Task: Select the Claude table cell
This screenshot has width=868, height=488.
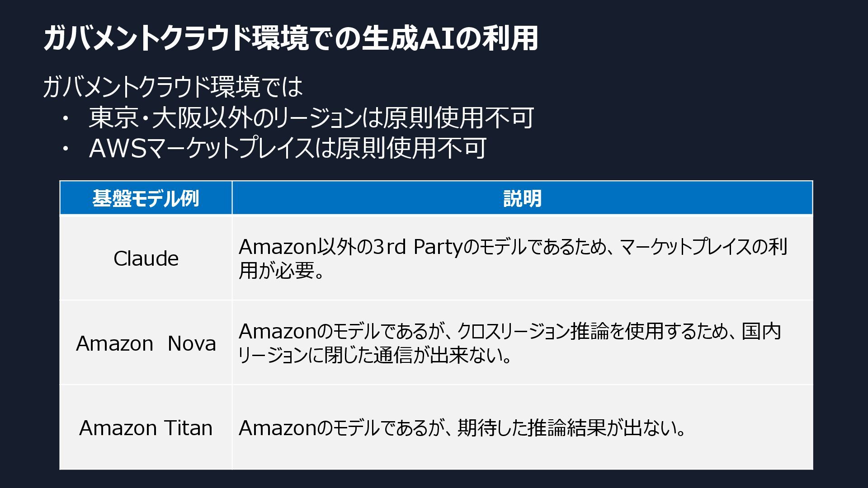Action: [x=146, y=258]
